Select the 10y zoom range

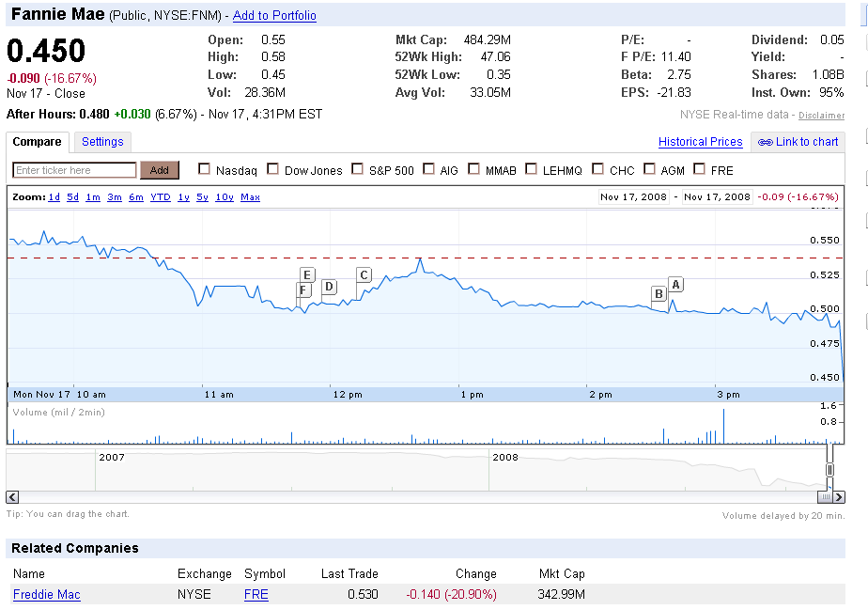pyautogui.click(x=225, y=197)
